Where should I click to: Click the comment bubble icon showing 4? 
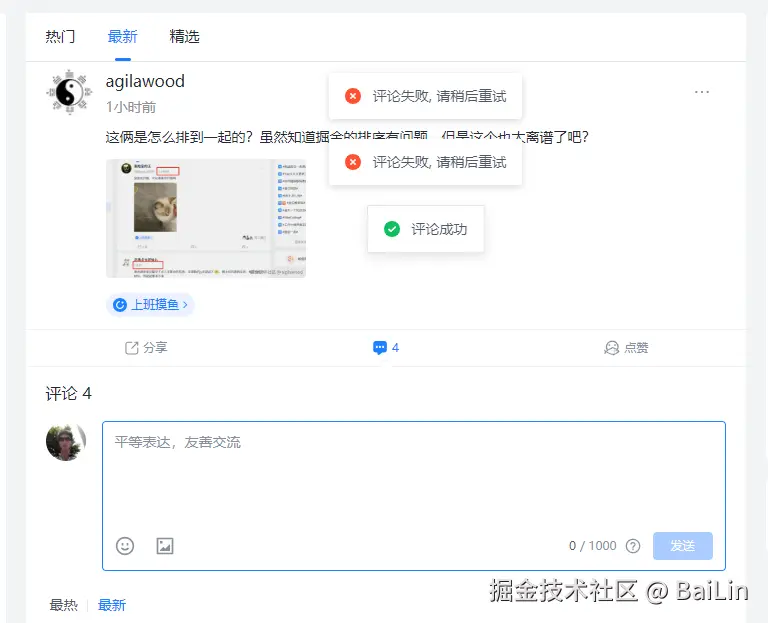point(386,348)
